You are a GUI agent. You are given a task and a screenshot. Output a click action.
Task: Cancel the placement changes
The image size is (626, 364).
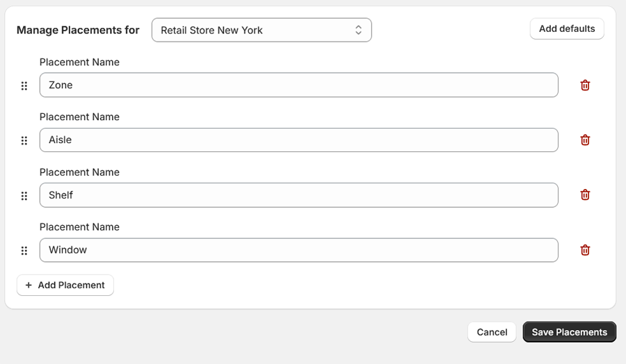492,332
